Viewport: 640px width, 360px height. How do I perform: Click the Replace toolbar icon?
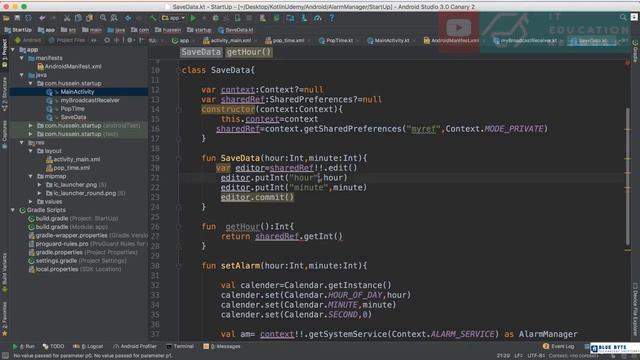coord(114,18)
